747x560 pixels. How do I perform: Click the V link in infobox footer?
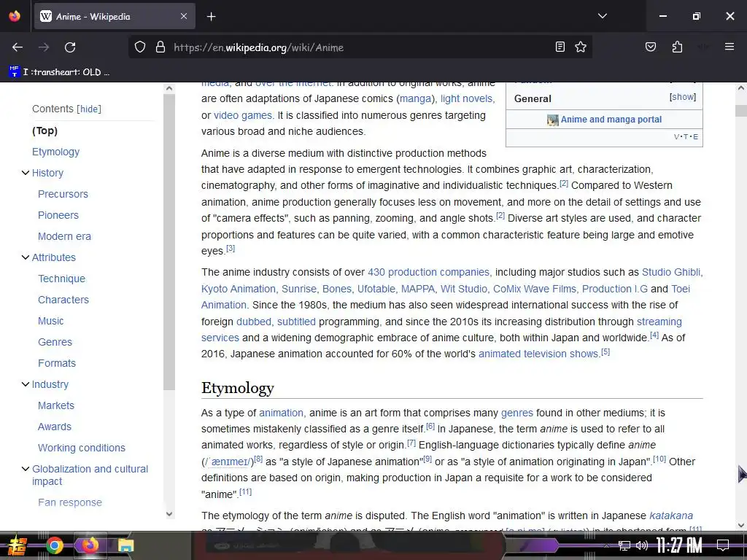676,136
